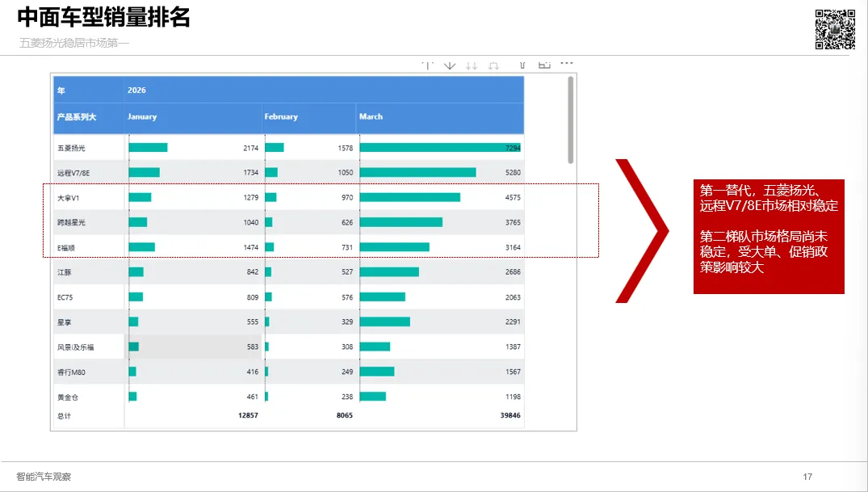Screen dimensions: 868x492
Task: Click February value 238
Action: (347, 397)
